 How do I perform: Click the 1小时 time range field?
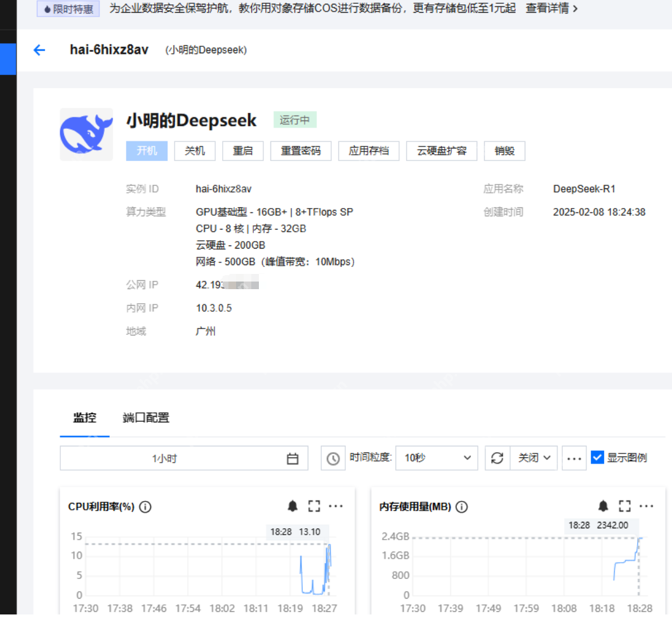[184, 458]
